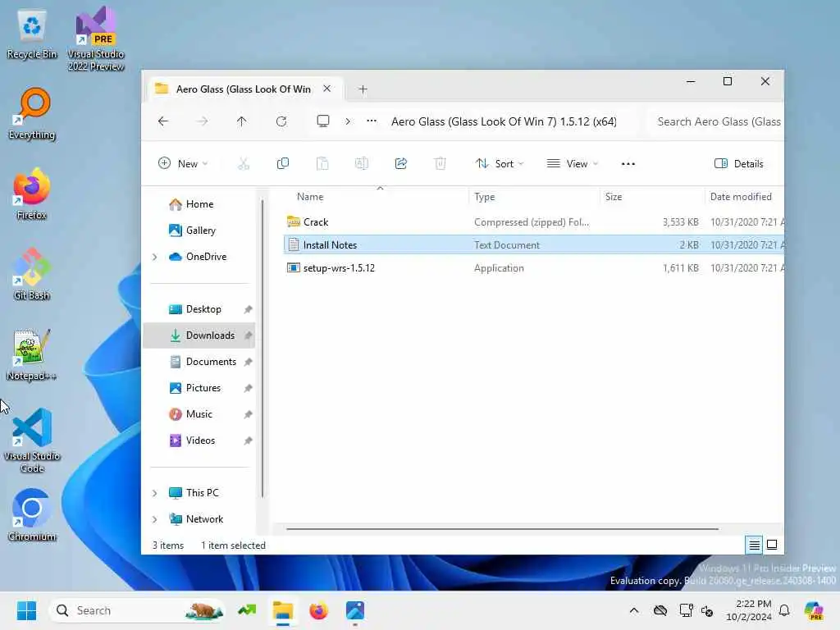Click the Copy icon in toolbar

point(283,163)
